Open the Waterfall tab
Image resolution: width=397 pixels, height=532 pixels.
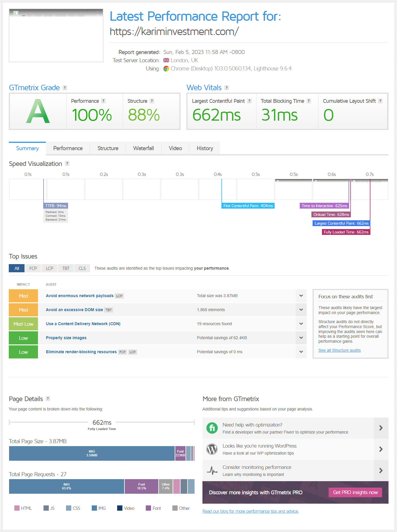coord(143,148)
